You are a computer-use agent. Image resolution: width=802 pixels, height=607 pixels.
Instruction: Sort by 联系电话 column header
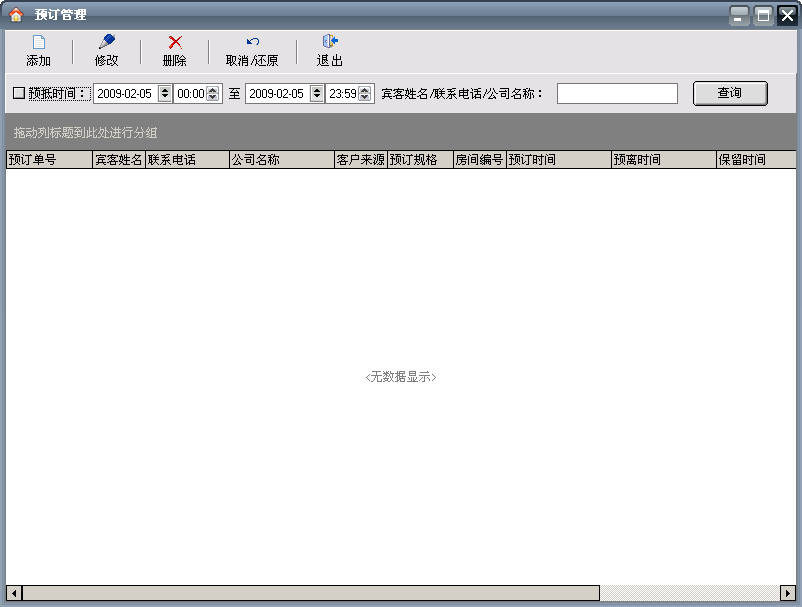tap(187, 160)
